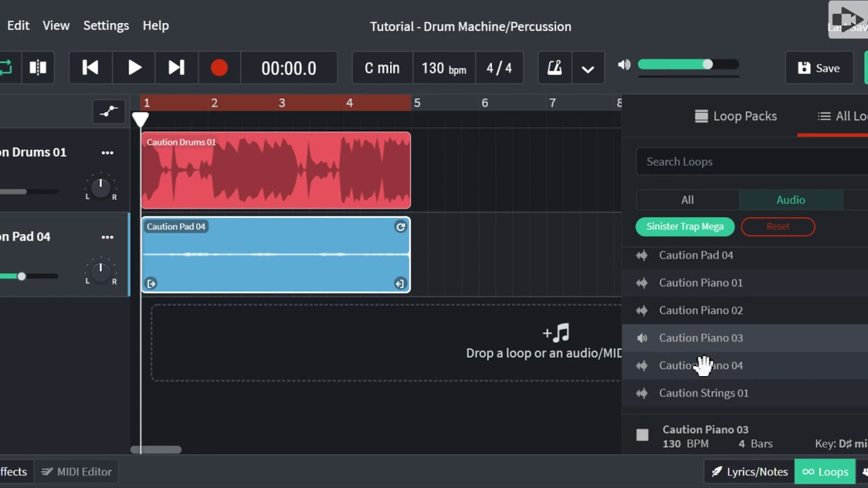
Task: Start recording with the red record button
Action: pos(219,68)
